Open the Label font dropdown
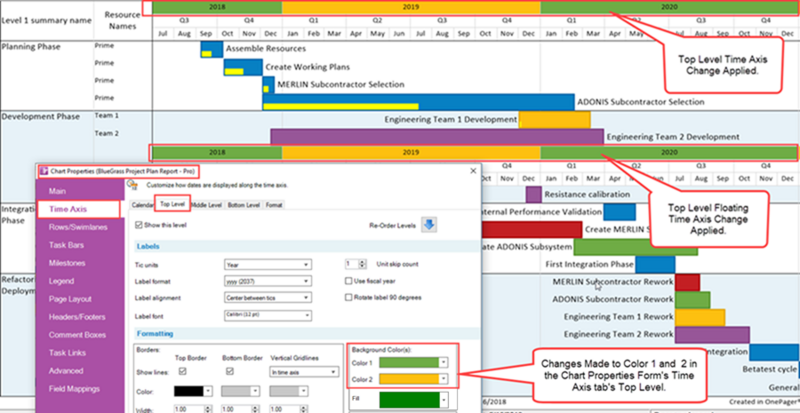Viewport: 800px width, 413px height. pyautogui.click(x=268, y=316)
